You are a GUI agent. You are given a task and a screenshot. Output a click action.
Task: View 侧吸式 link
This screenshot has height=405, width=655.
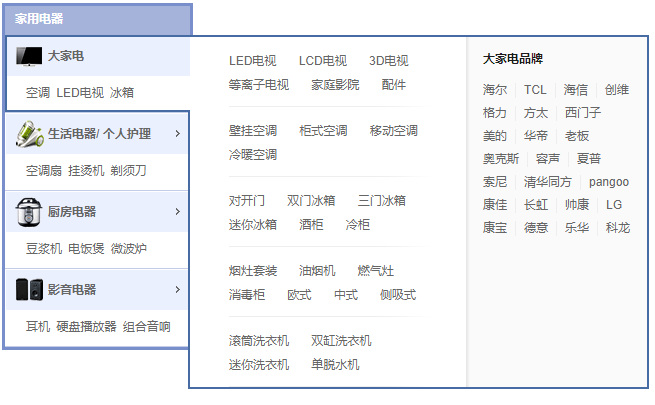tap(398, 295)
